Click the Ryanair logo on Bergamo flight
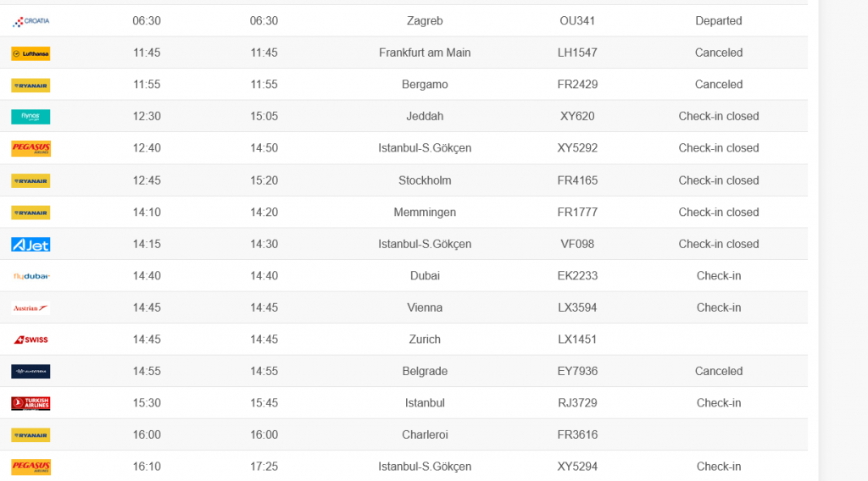 tap(31, 85)
